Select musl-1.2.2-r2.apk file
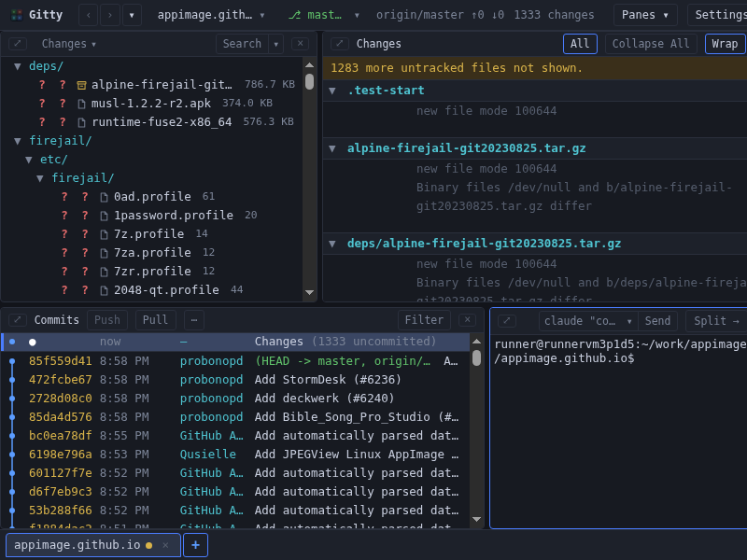Image resolution: width=747 pixels, height=560 pixels. [x=151, y=104]
